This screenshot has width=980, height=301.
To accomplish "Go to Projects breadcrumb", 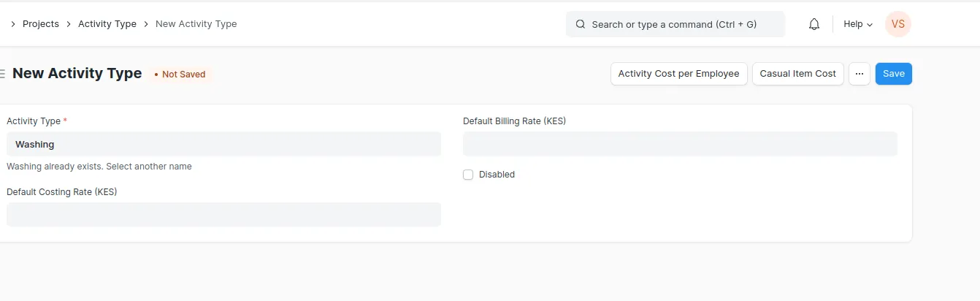I will pos(41,24).
